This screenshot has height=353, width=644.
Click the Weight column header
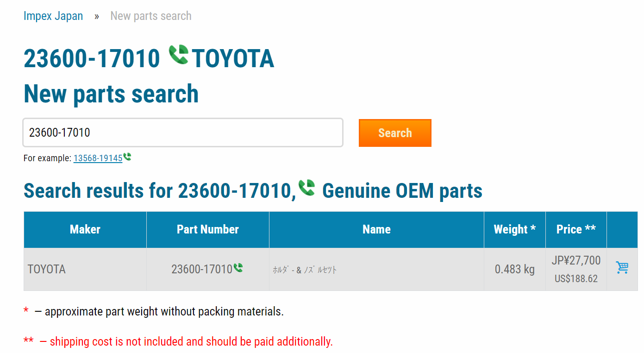coord(515,229)
